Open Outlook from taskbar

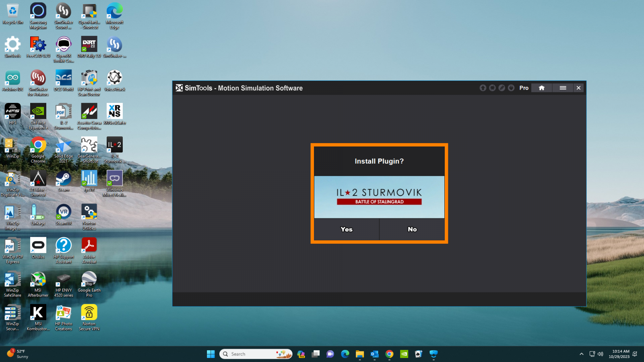[375, 354]
